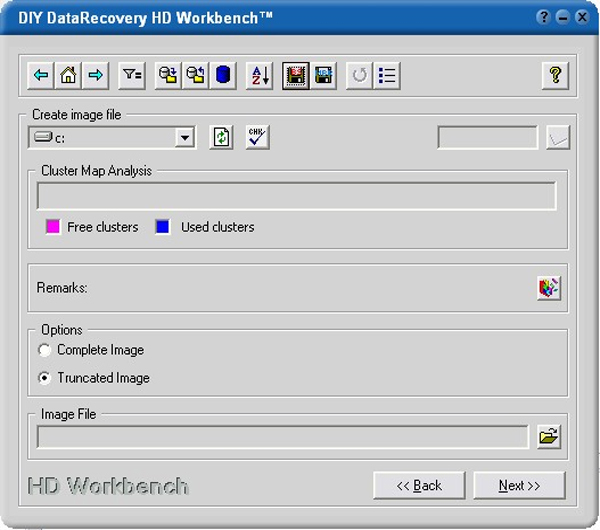
Task: Click the small button beside the top-right field
Action: point(558,137)
